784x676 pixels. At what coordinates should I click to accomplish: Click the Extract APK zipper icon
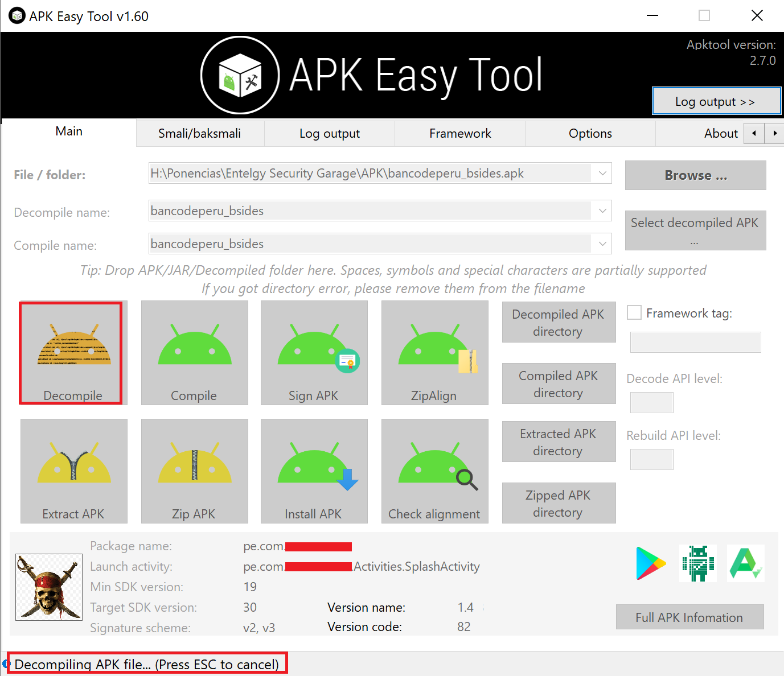[x=74, y=471]
